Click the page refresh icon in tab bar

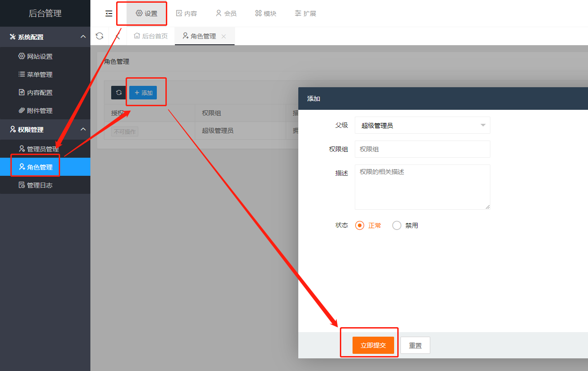99,36
